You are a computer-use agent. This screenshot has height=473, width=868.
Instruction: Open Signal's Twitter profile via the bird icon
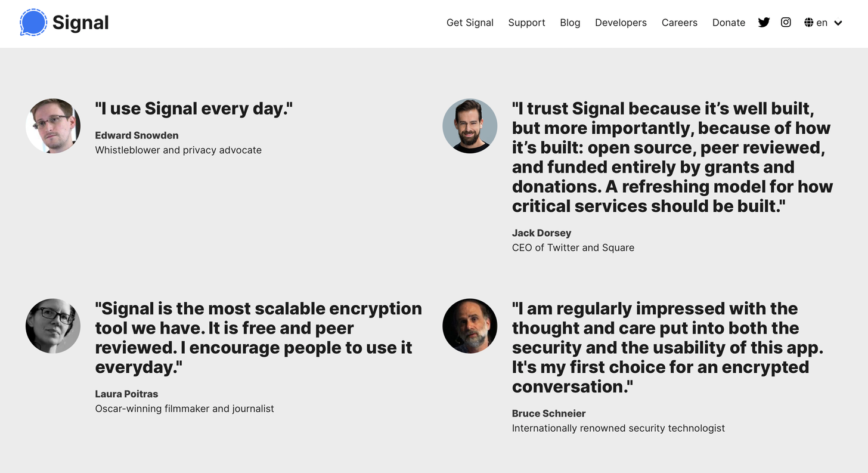[x=764, y=22]
